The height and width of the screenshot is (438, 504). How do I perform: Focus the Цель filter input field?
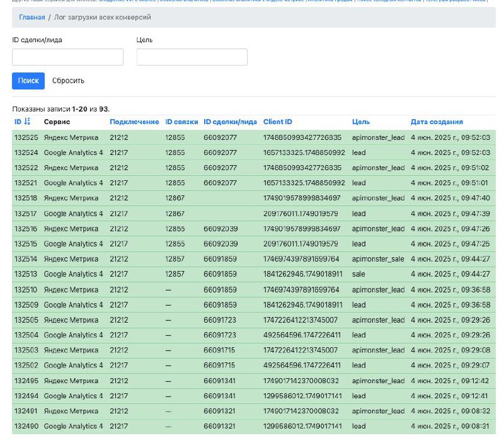tap(192, 57)
